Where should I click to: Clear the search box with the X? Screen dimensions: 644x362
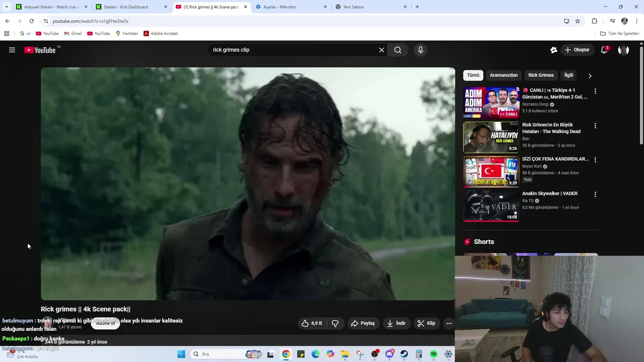(x=381, y=50)
